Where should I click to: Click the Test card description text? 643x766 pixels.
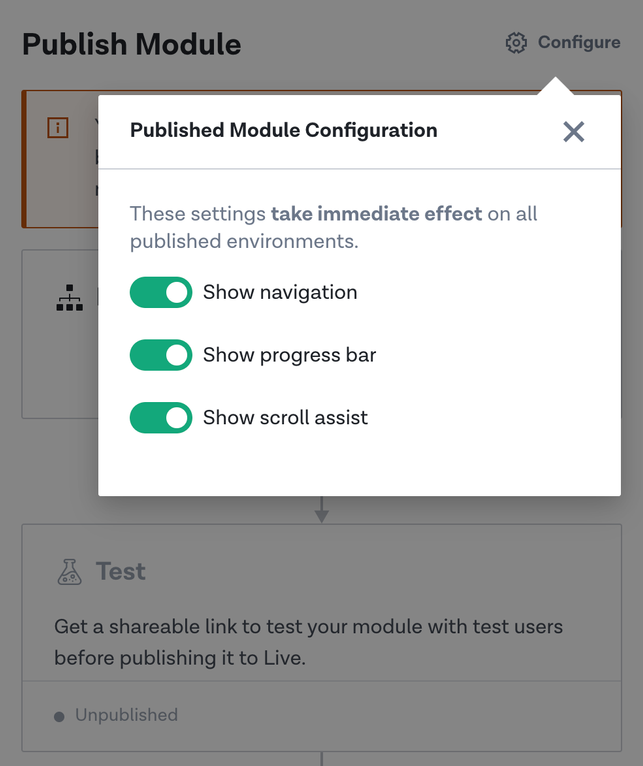[x=308, y=642]
